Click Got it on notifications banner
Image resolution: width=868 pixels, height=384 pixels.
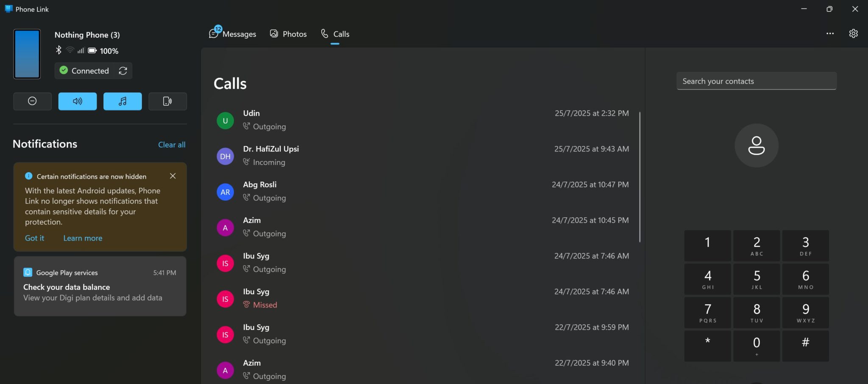click(34, 238)
